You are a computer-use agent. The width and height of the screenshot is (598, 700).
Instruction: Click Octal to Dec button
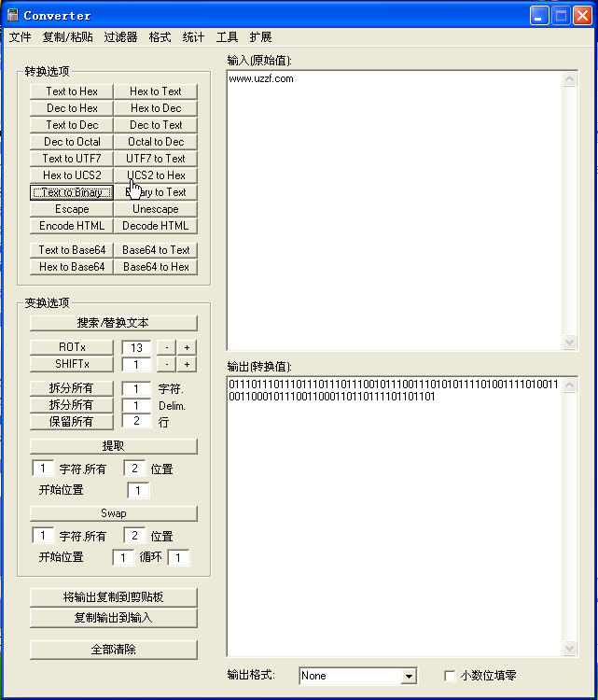click(156, 142)
